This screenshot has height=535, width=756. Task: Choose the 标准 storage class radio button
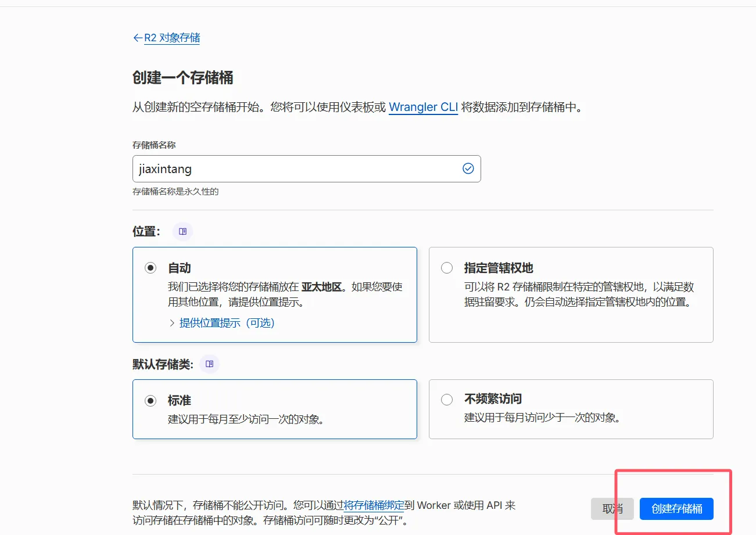(x=151, y=400)
